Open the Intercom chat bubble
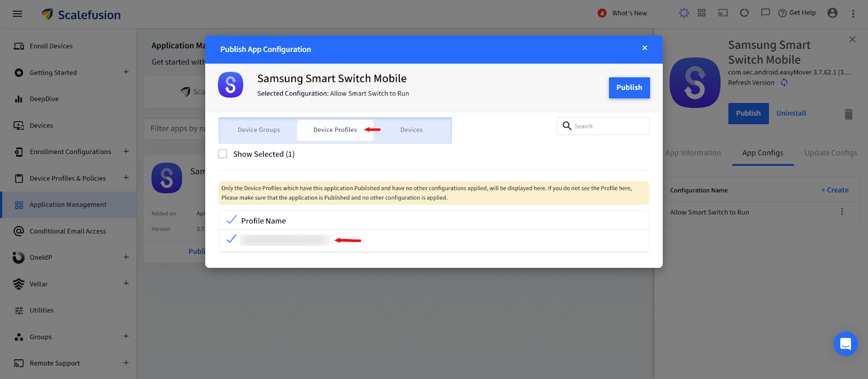Screen dimensions: 868x379 845,344
